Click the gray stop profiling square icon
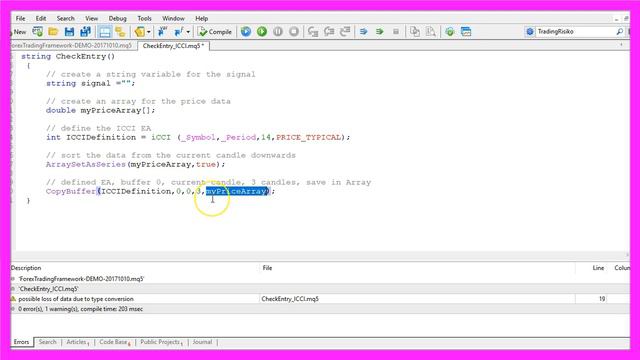 [x=396, y=31]
